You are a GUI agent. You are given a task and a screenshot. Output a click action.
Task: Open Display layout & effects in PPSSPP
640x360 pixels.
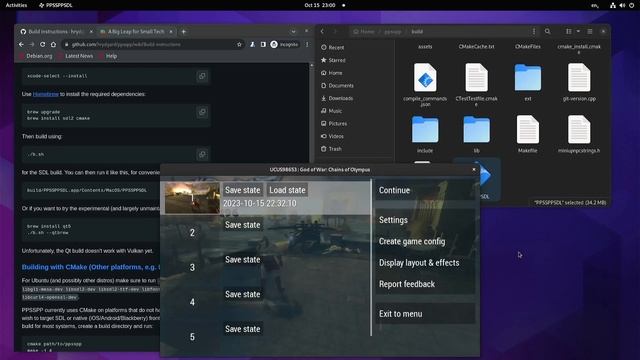(x=425, y=263)
